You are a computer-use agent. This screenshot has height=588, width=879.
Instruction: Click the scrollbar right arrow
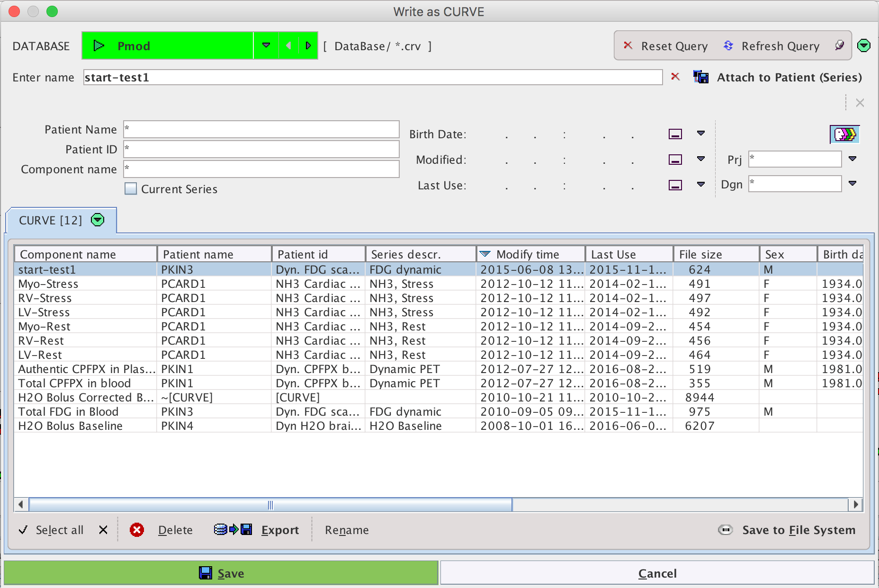click(x=855, y=505)
